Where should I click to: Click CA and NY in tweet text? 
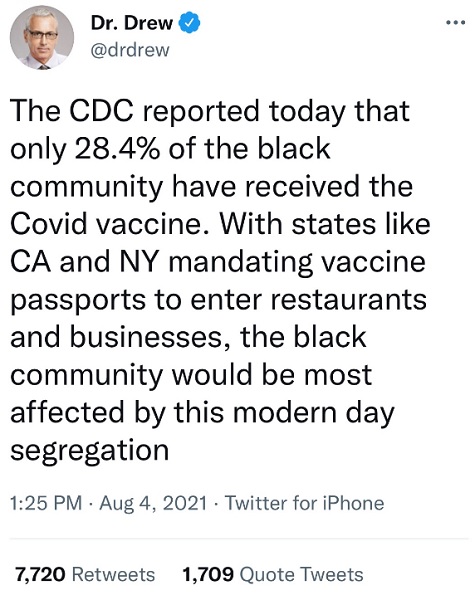pyautogui.click(x=84, y=262)
